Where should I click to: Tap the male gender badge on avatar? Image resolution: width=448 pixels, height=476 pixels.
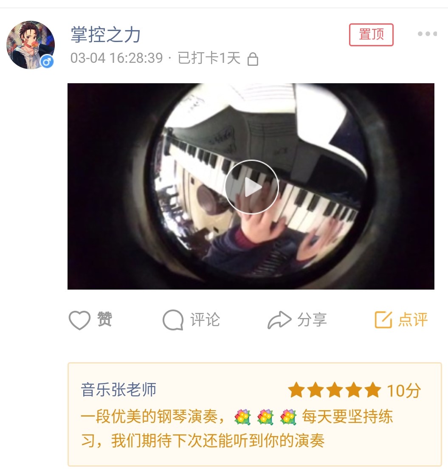coord(47,62)
